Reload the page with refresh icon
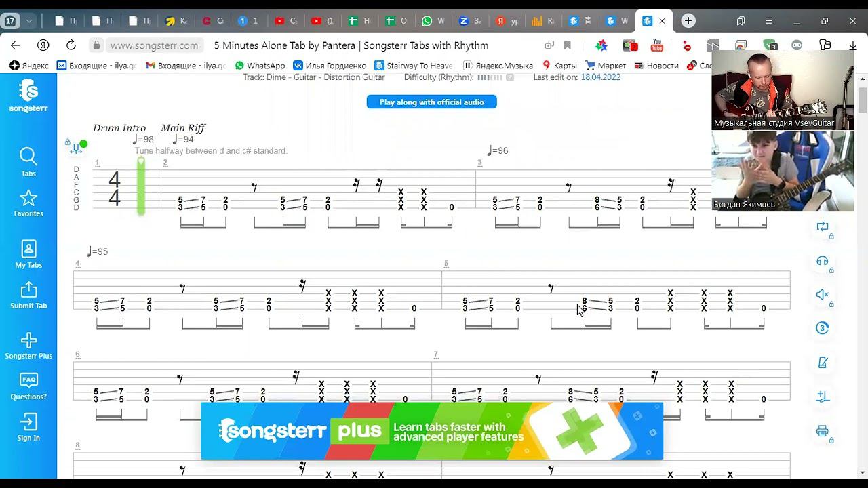868x488 pixels. point(71,45)
